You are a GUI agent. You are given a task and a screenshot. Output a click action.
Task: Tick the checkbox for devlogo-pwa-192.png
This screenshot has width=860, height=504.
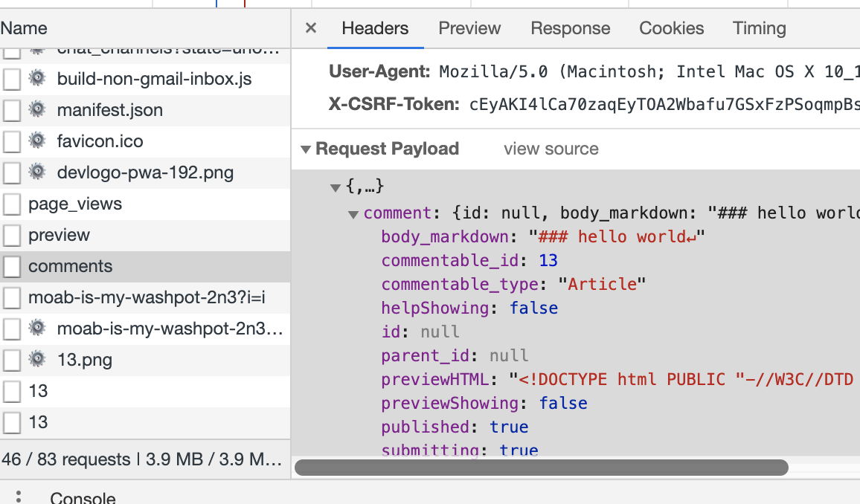(x=11, y=173)
